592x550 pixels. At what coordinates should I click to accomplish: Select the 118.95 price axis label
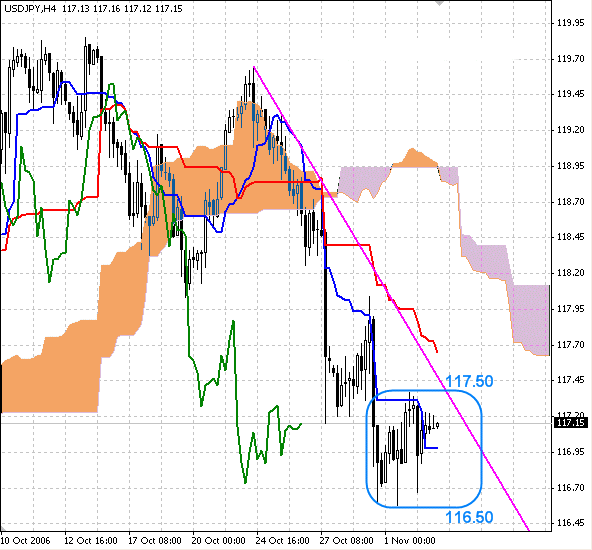(x=570, y=166)
